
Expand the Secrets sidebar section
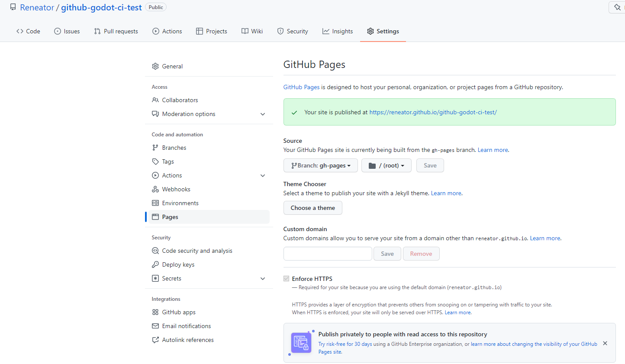click(x=263, y=279)
